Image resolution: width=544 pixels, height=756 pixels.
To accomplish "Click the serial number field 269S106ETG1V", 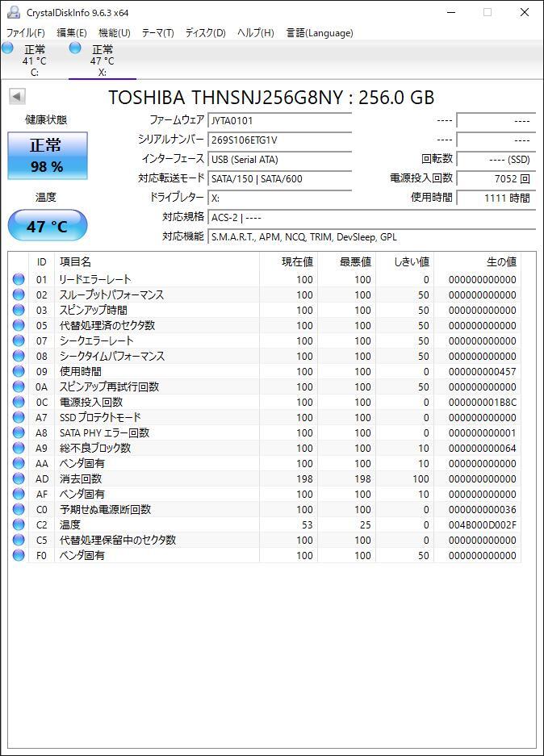I will pyautogui.click(x=280, y=140).
